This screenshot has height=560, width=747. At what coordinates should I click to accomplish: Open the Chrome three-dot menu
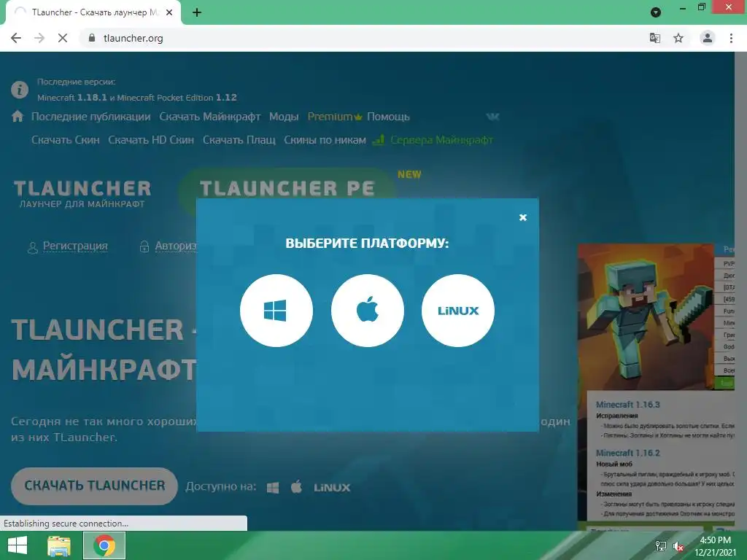[731, 38]
